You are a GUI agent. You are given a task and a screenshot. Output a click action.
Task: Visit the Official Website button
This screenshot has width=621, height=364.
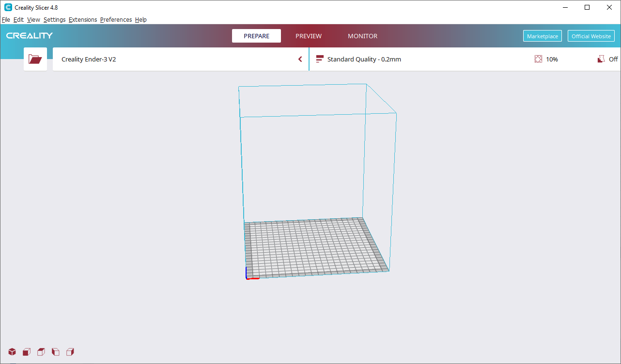(x=591, y=36)
